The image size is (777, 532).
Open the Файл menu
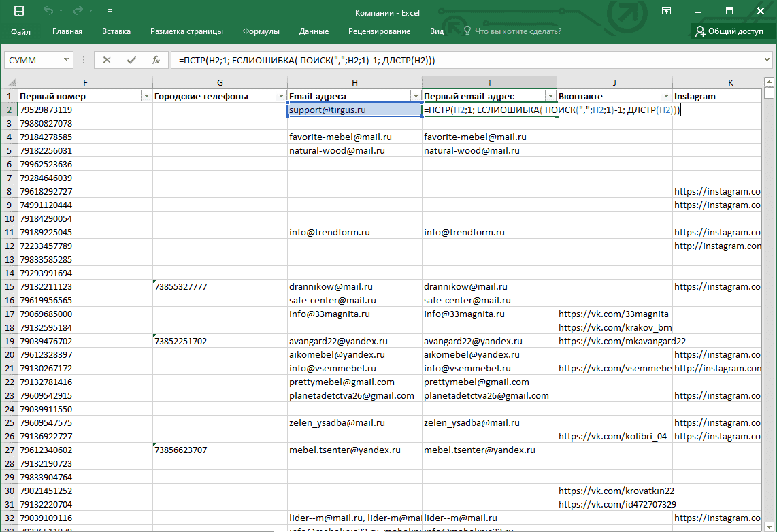[x=21, y=31]
